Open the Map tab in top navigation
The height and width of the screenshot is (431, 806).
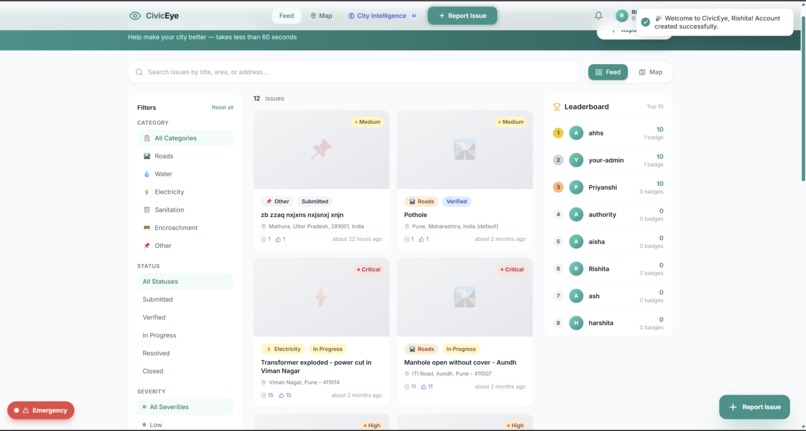coord(321,16)
